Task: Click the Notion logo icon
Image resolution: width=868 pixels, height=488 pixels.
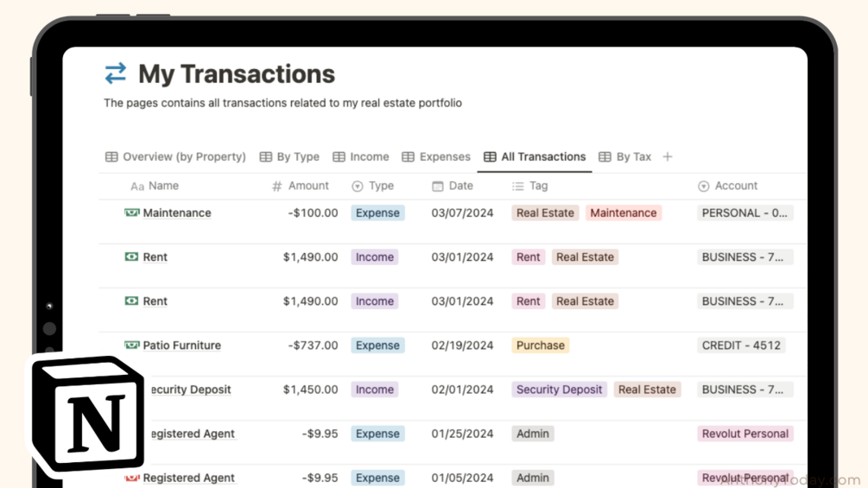Action: [x=87, y=413]
